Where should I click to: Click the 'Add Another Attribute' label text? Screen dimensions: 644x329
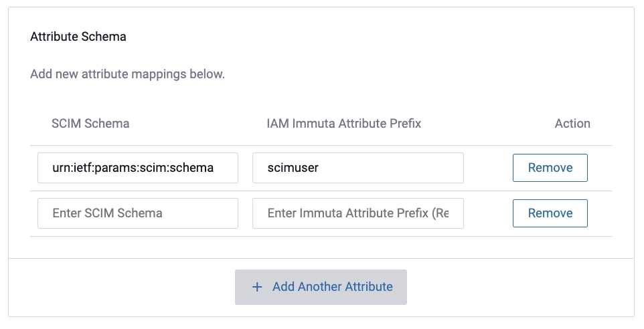332,287
